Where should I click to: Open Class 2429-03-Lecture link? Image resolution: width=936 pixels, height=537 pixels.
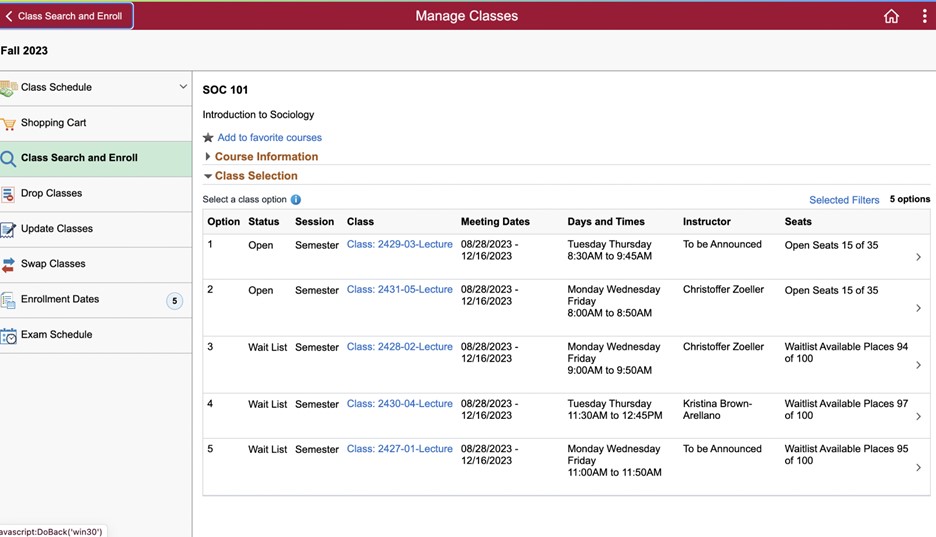click(399, 245)
